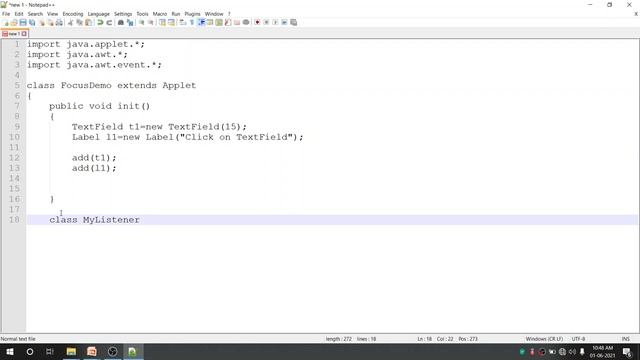Open the Plugins menu
The width and height of the screenshot is (640, 360).
[192, 14]
